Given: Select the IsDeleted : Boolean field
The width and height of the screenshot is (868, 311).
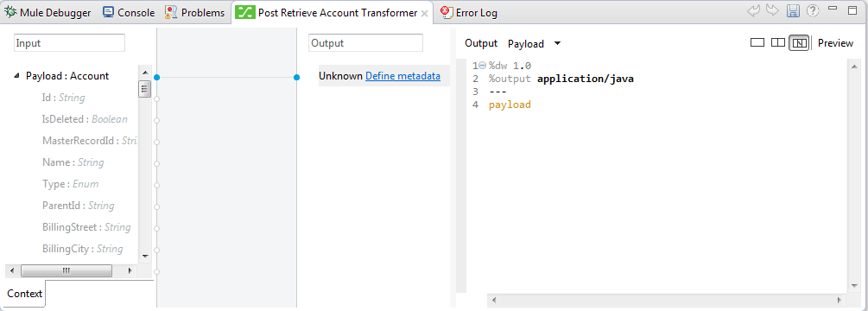Looking at the screenshot, I should tap(85, 119).
